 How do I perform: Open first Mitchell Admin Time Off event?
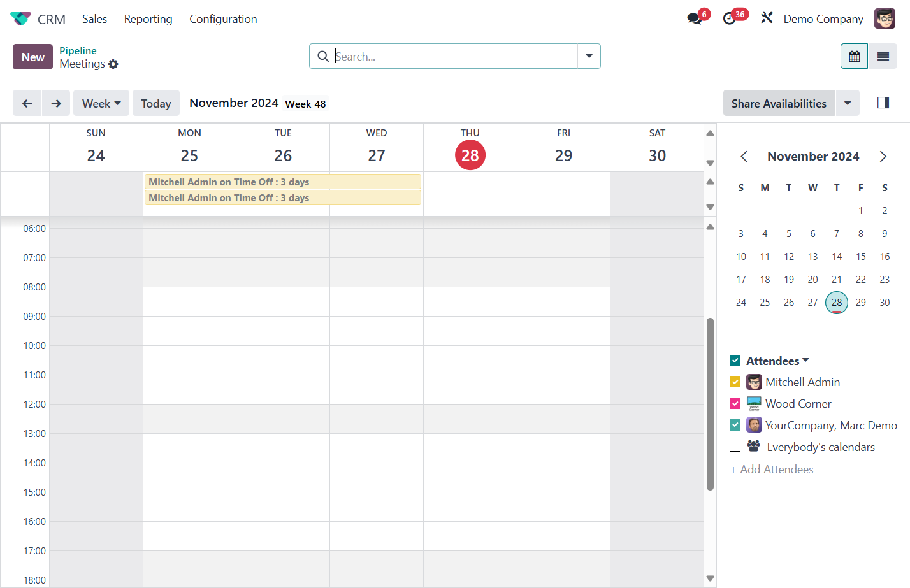[283, 182]
